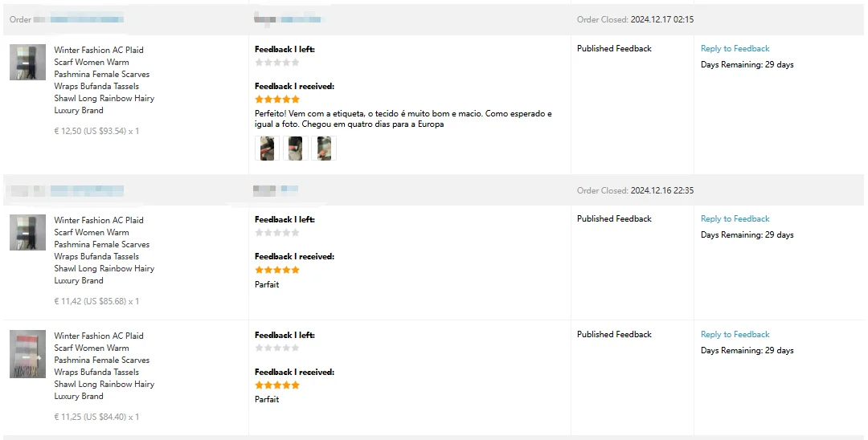The width and height of the screenshot is (868, 440).
Task: Click pink scarf thumbnail for €11,25 item
Action: pos(27,353)
